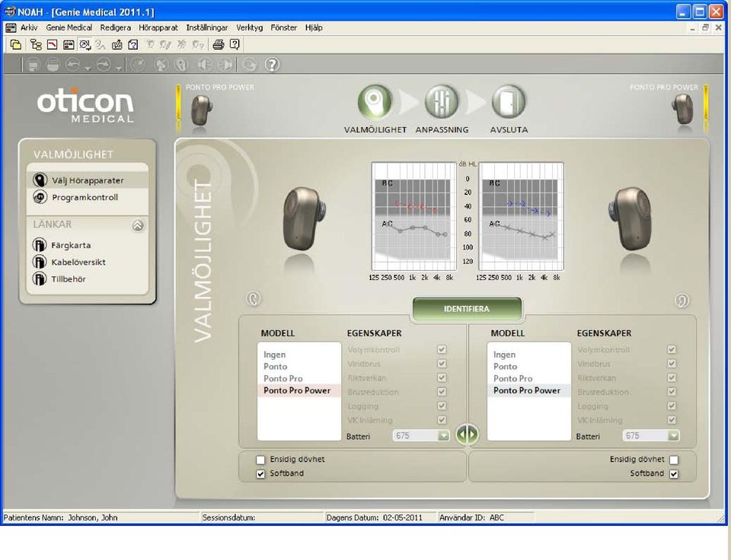Click Dagens Datum 02-05-2011 in status bar

click(375, 517)
